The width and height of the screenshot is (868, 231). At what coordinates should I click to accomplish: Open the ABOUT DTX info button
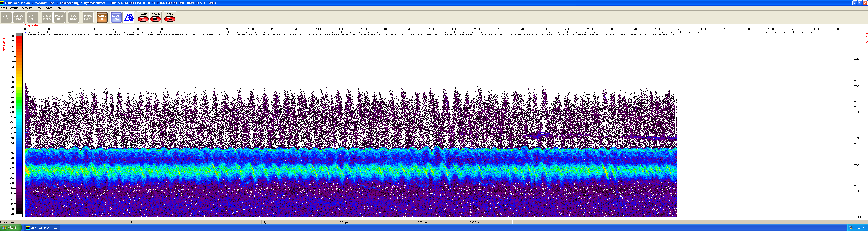pos(116,18)
